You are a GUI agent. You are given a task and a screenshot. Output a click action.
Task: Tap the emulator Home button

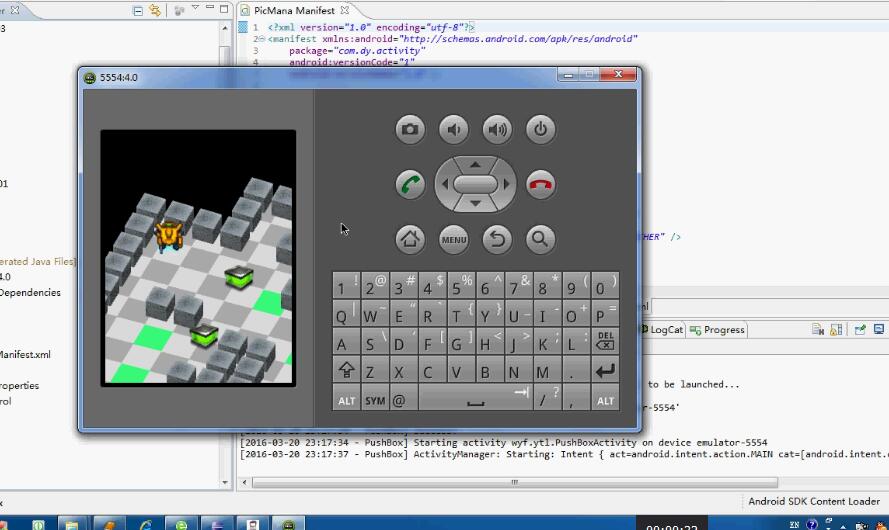tap(410, 239)
